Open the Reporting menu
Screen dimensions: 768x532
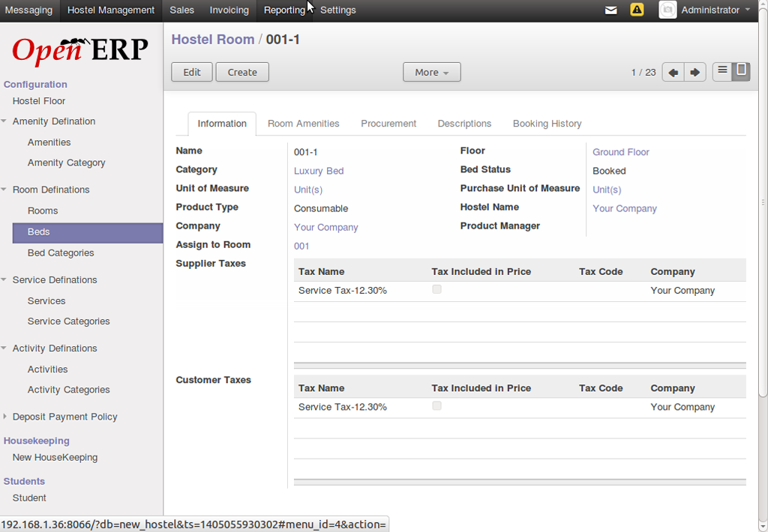284,10
